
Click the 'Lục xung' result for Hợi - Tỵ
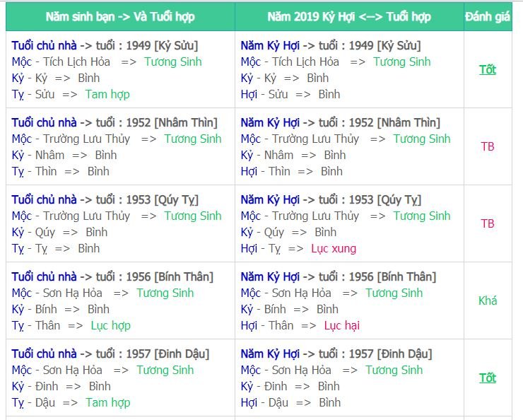(334, 249)
